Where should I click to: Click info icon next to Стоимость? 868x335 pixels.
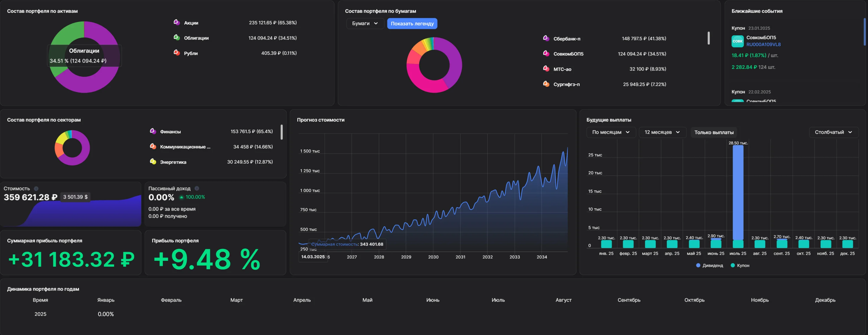pyautogui.click(x=36, y=188)
